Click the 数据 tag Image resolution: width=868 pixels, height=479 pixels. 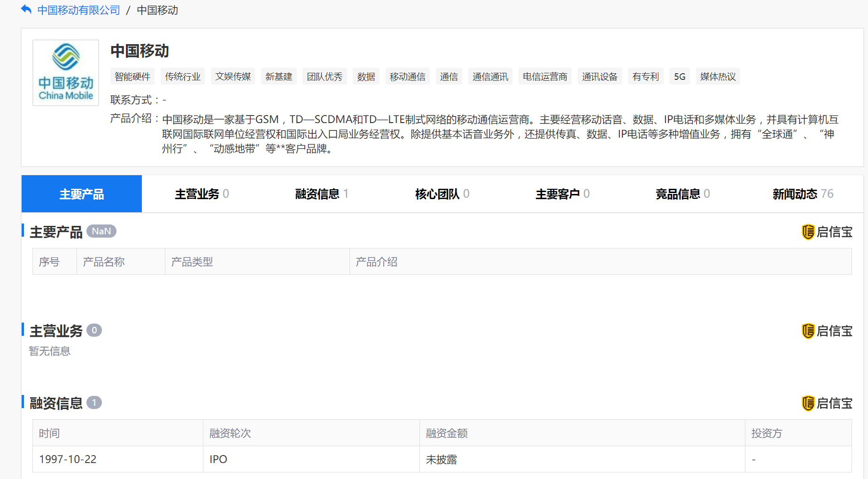(x=366, y=77)
